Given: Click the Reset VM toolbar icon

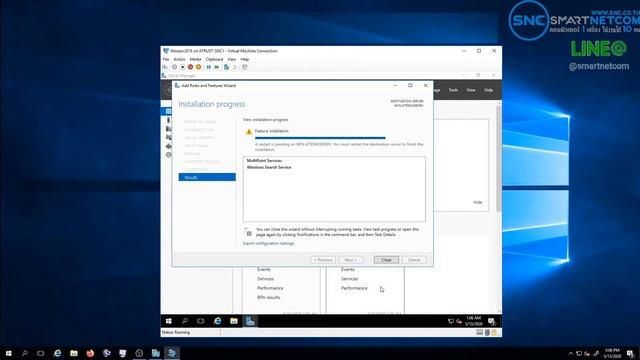Looking at the screenshot, I should 217,67.
